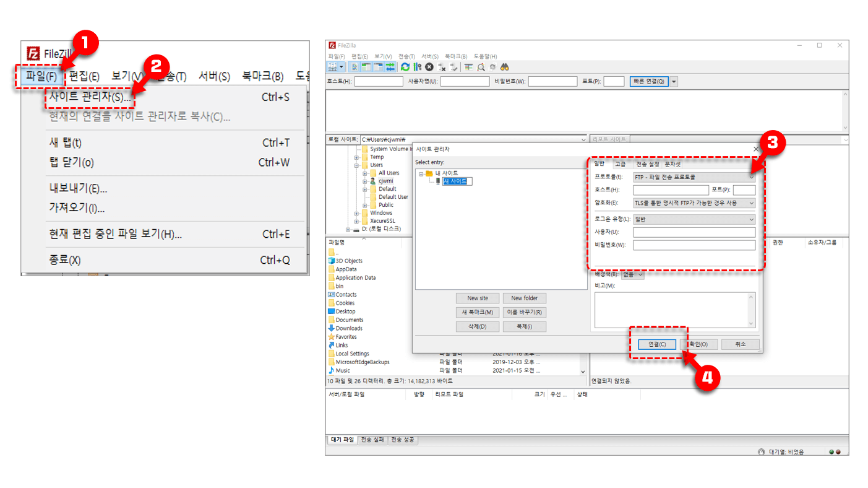Expand the D: local disk node
This screenshot has height=488, width=868.
(x=348, y=229)
